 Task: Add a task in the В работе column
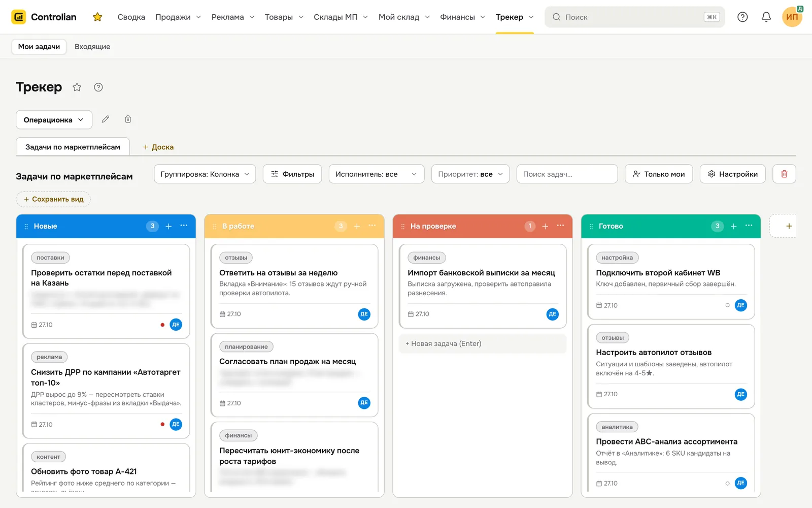point(357,226)
